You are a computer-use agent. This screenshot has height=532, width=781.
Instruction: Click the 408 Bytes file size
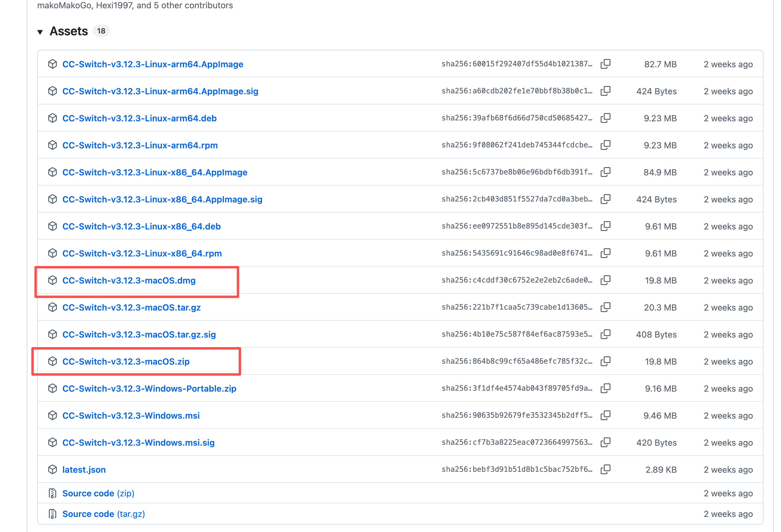656,335
